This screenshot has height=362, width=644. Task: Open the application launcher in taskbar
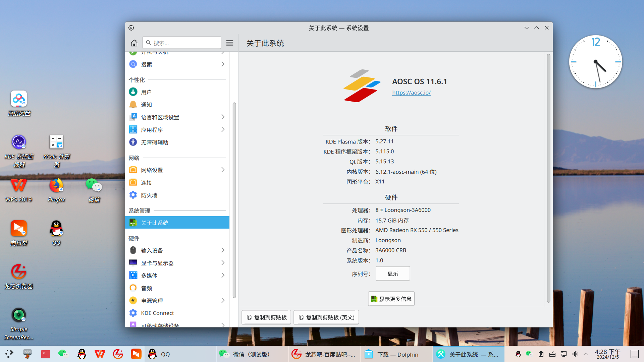[x=9, y=354]
